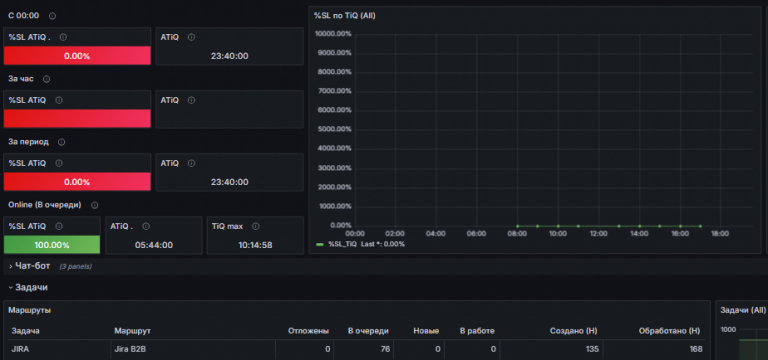Click info icon on the green %SL ATiQ panel
The width and height of the screenshot is (768, 360).
(x=59, y=226)
